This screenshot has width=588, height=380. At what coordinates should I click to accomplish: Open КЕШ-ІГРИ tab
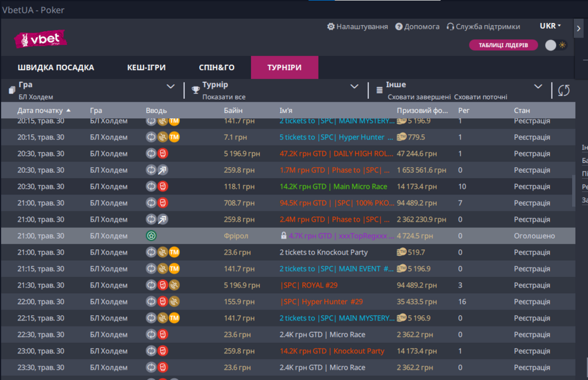146,68
